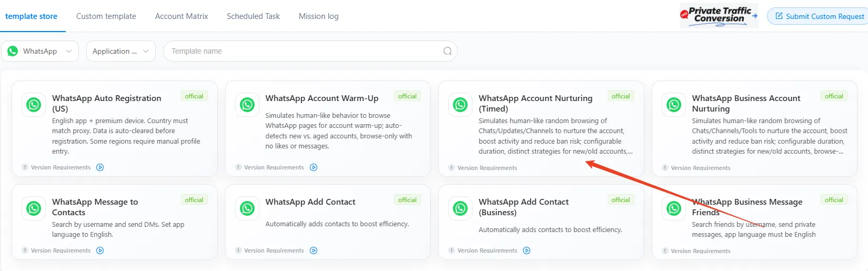Click Auto Registration description about premium device
868x271 pixels.
click(126, 136)
